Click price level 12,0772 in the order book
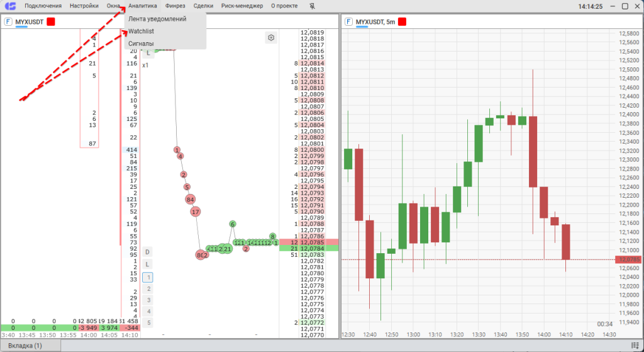The height and width of the screenshot is (352, 644). click(312, 322)
